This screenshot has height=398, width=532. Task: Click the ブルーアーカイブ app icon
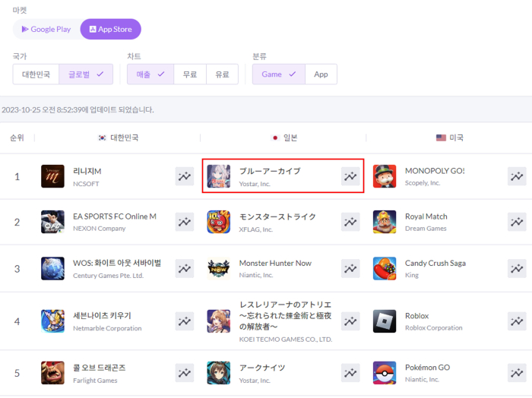pyautogui.click(x=219, y=176)
